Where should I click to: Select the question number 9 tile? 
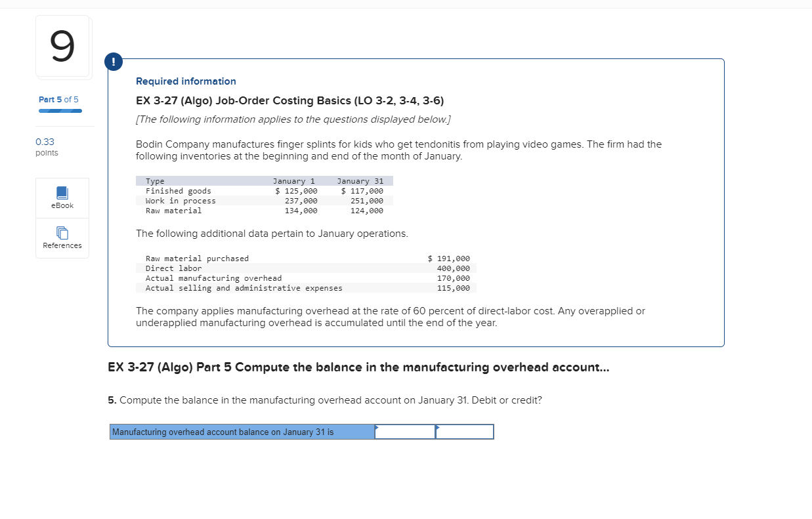[x=62, y=46]
